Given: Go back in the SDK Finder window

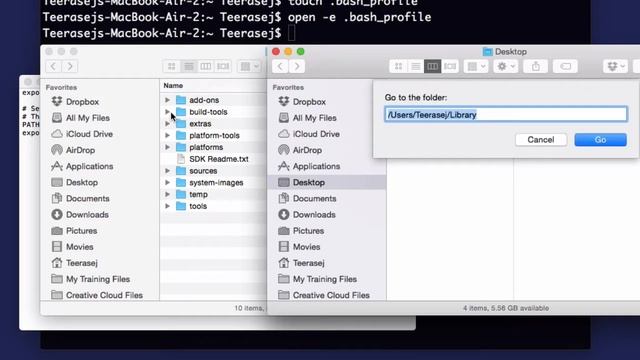Looking at the screenshot, I should (53, 66).
